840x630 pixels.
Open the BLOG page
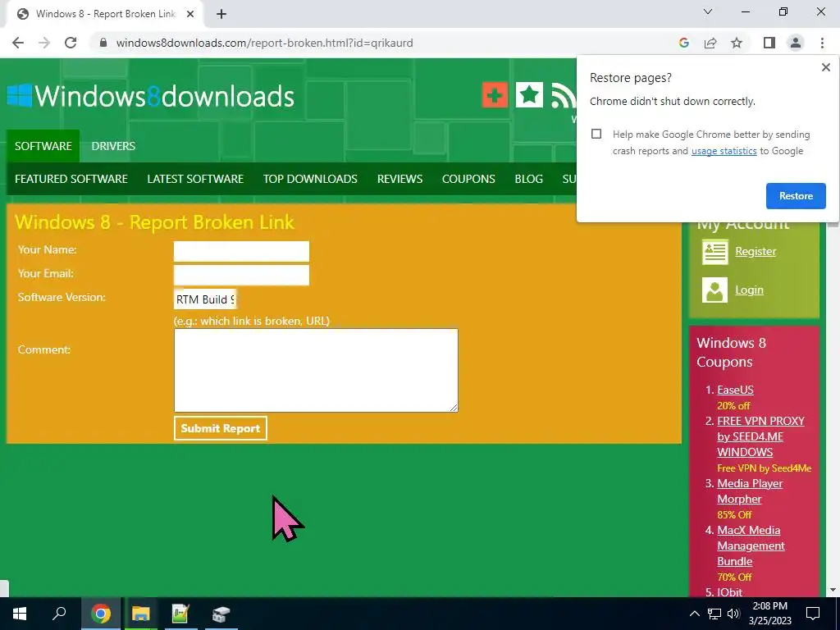[529, 179]
